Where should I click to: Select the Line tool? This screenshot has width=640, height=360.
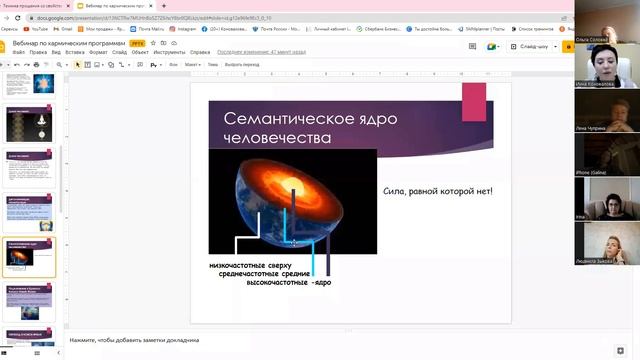122,65
